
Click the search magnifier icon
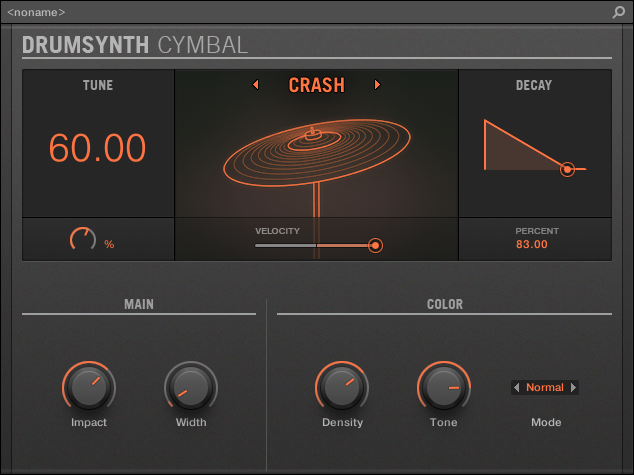tap(619, 12)
